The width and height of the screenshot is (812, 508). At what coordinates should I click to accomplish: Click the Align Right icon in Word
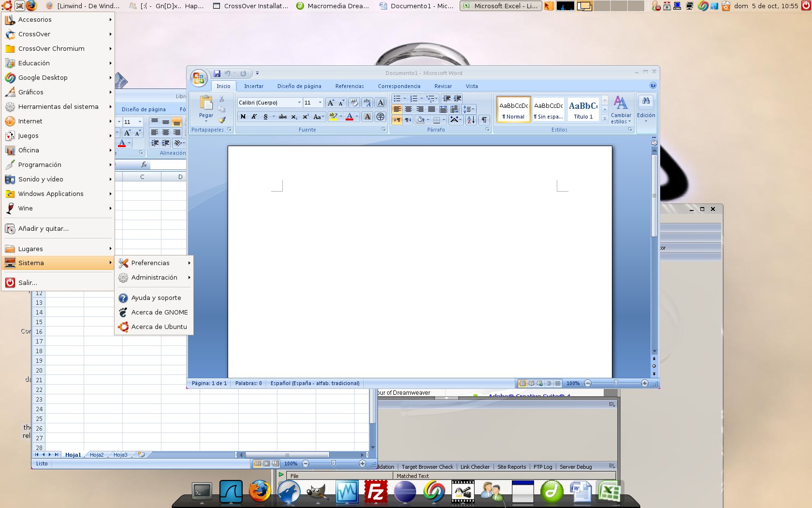click(x=420, y=109)
